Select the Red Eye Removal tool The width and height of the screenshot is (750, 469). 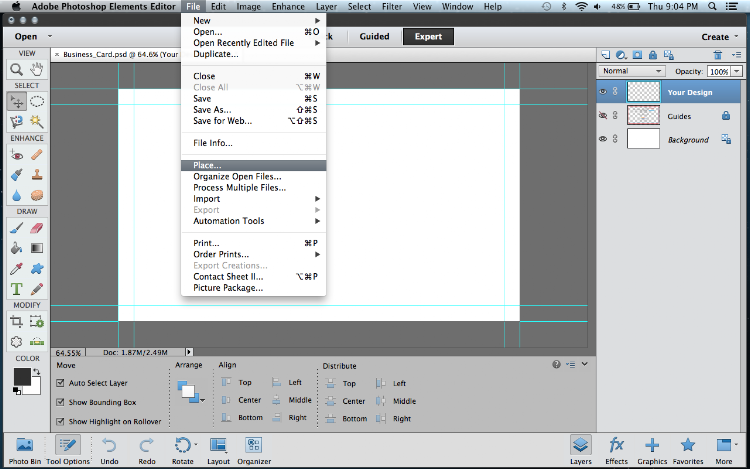coord(17,155)
